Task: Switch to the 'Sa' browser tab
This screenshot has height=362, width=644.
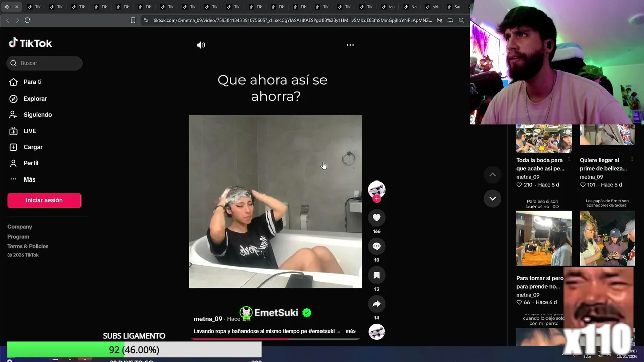Action: coord(454,7)
